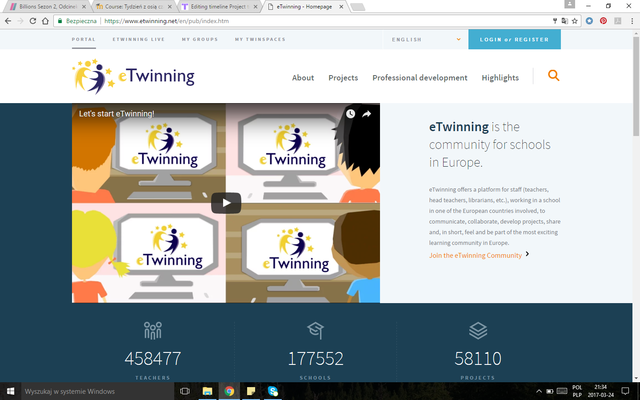640x400 pixels.
Task: Click the taskbar clock showing 21:34
Action: tap(601, 391)
